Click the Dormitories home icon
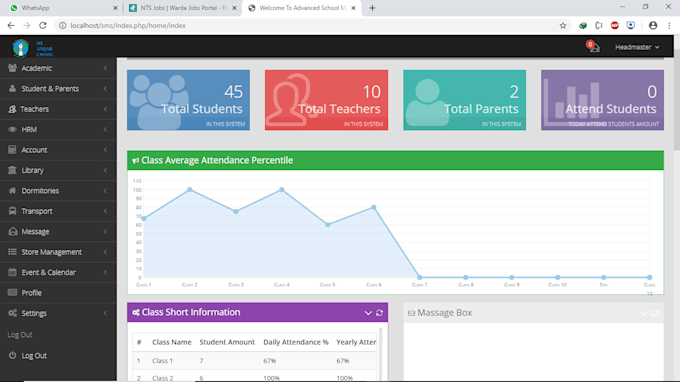The width and height of the screenshot is (680, 382). 12,190
